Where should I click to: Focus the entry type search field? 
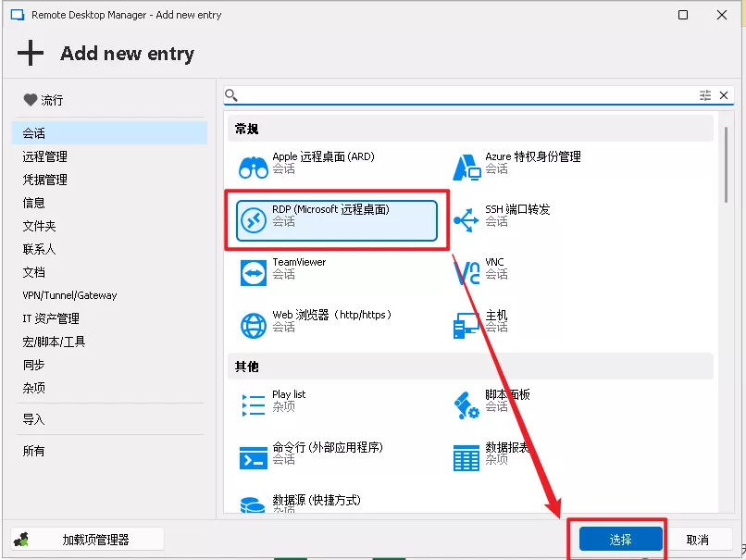point(466,95)
